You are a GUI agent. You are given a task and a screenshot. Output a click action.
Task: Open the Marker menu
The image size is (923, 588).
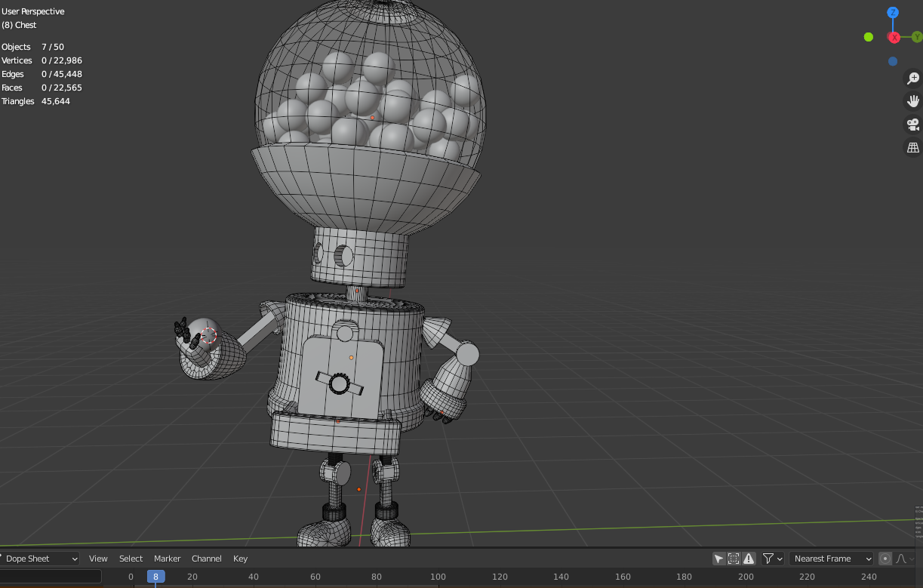tap(167, 559)
